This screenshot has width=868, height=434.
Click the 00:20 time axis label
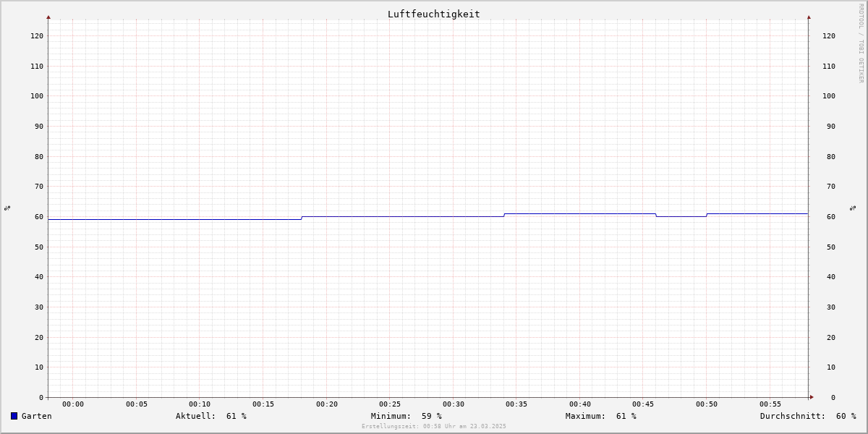[327, 404]
